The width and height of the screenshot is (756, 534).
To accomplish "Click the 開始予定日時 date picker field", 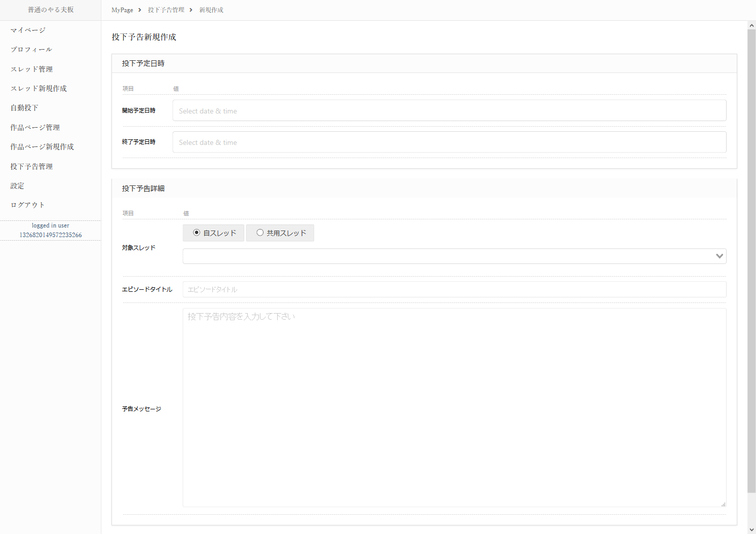I will click(x=449, y=110).
